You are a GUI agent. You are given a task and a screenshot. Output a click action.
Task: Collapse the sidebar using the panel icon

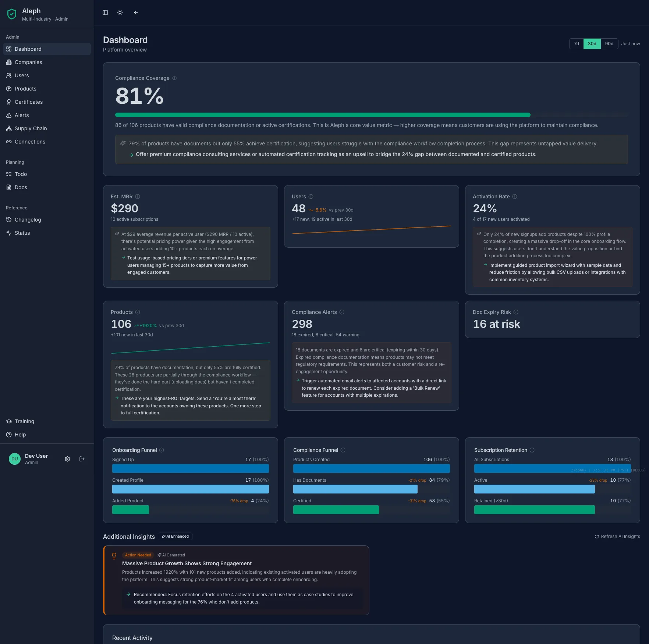click(105, 13)
